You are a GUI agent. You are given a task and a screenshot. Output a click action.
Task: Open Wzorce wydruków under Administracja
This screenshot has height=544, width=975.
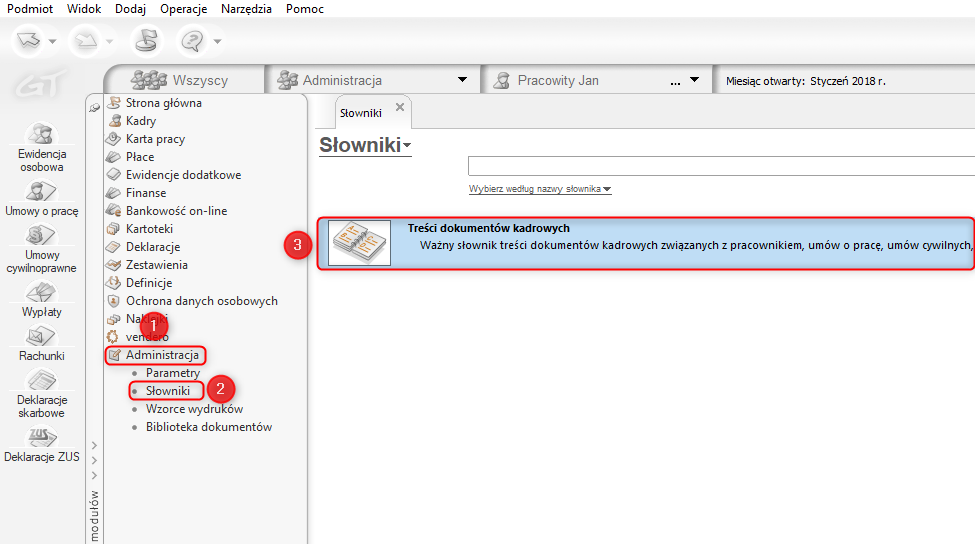point(194,409)
